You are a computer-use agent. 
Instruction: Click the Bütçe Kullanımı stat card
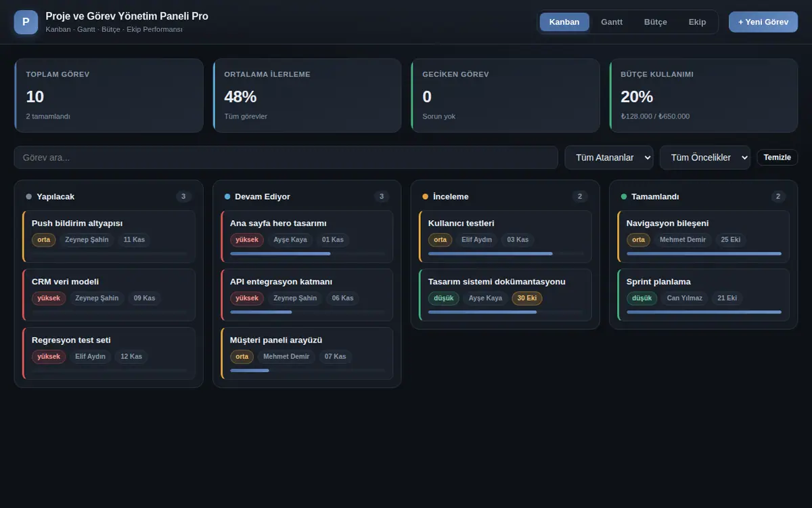[x=704, y=96]
